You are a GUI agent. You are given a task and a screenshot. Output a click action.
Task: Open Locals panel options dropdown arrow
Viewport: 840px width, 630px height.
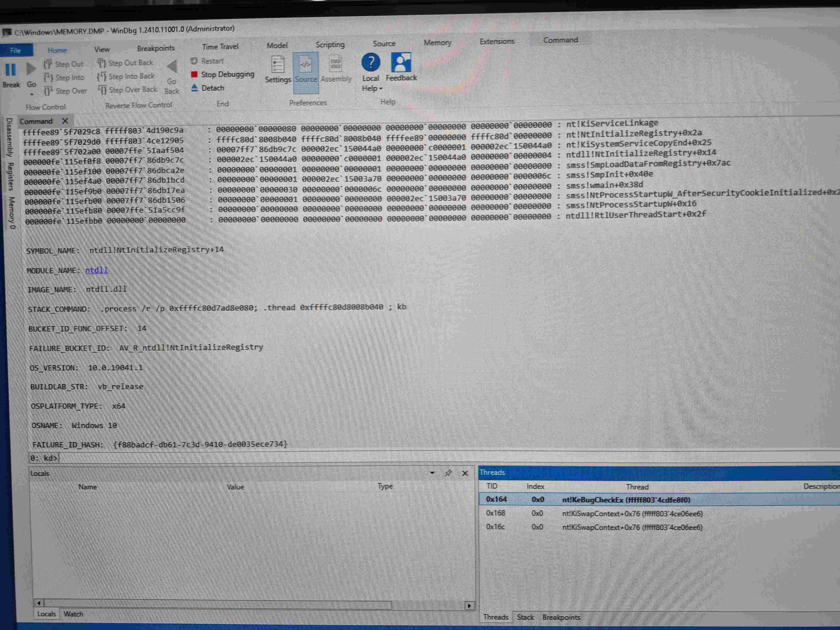click(432, 473)
